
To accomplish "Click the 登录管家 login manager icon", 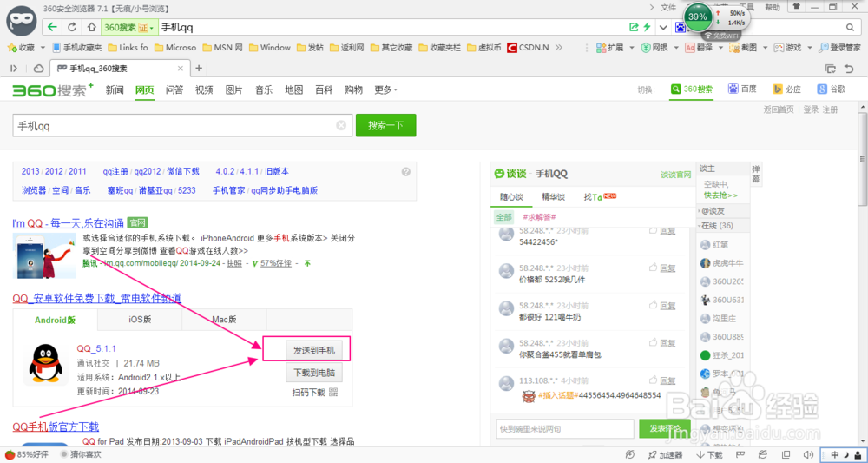I will [839, 48].
